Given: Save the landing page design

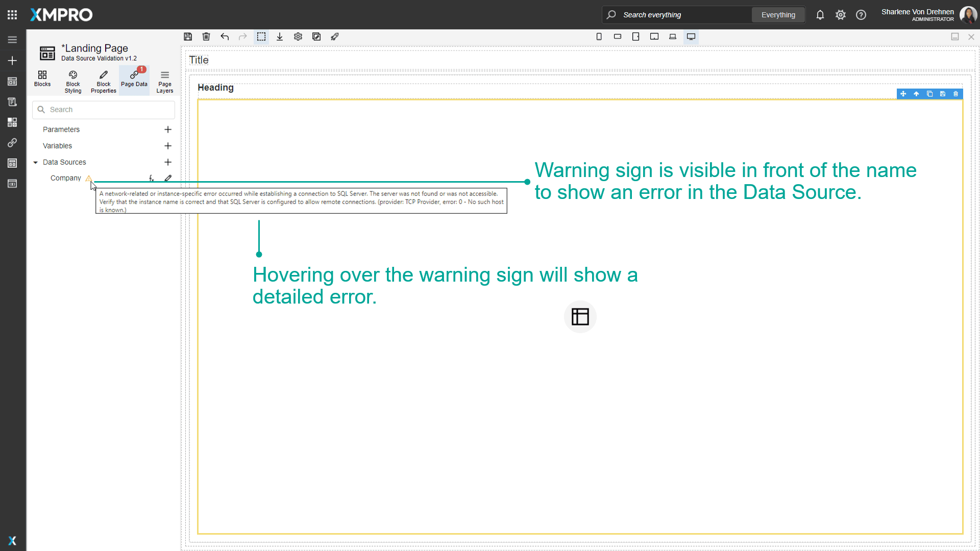Looking at the screenshot, I should pos(188,37).
